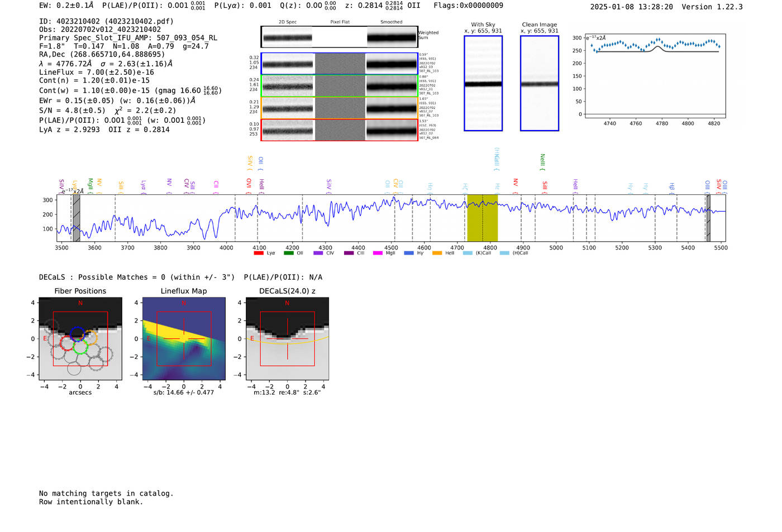Open the Fiber Positions map
The width and height of the screenshot is (782, 532).
tap(80, 339)
